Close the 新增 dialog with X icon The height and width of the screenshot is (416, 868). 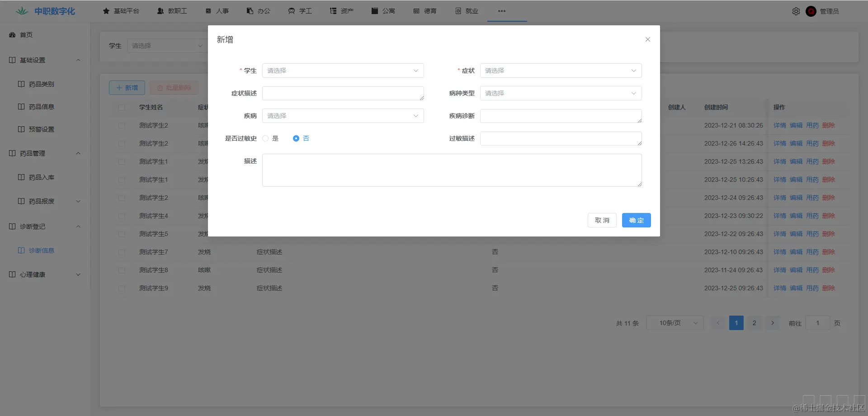tap(648, 39)
